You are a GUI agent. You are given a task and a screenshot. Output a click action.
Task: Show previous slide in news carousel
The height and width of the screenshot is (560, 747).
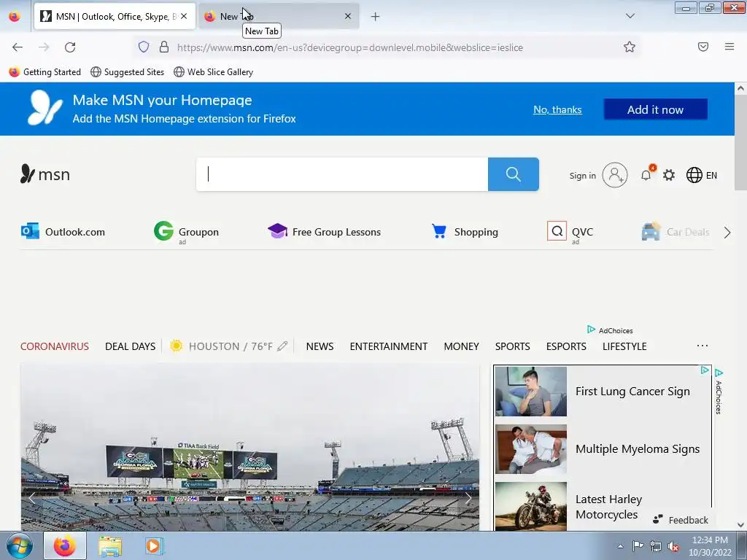point(32,498)
